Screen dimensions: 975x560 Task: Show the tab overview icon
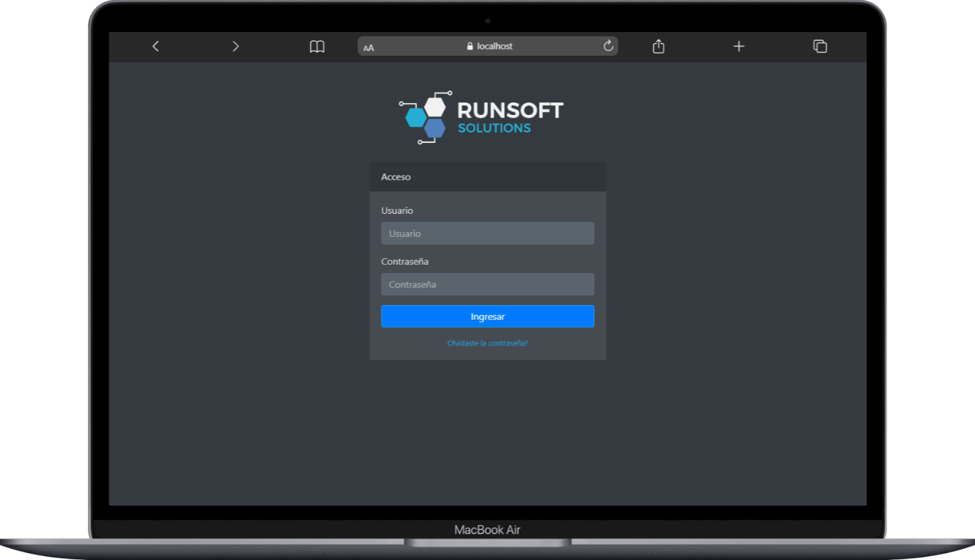click(820, 46)
